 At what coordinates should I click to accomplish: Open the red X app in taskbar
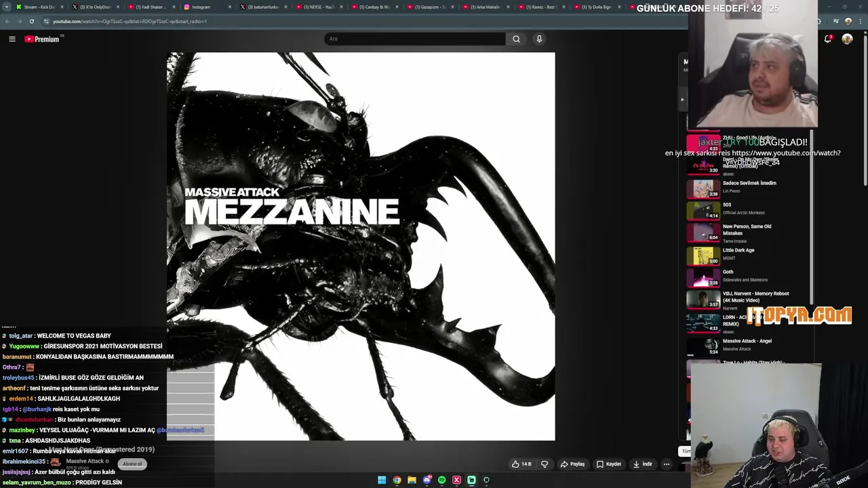point(456,480)
